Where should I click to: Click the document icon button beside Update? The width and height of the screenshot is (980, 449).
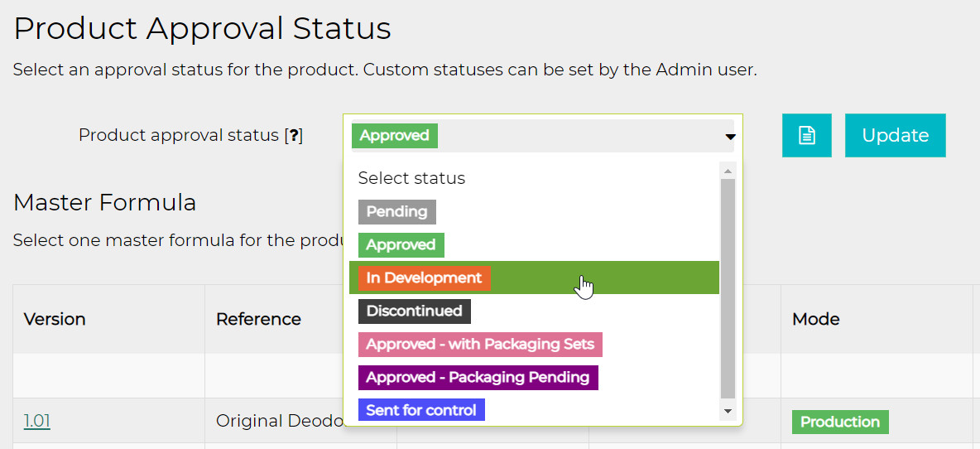pos(806,136)
